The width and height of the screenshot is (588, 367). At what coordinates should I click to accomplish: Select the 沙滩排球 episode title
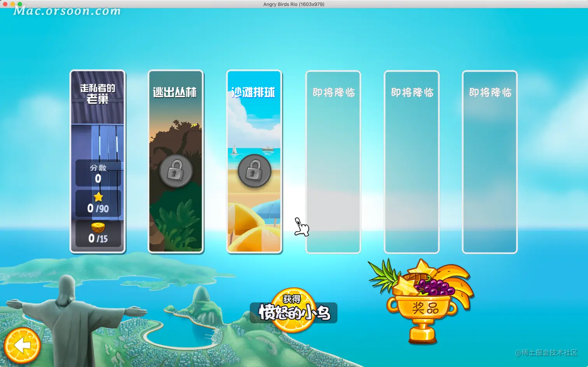[x=253, y=92]
